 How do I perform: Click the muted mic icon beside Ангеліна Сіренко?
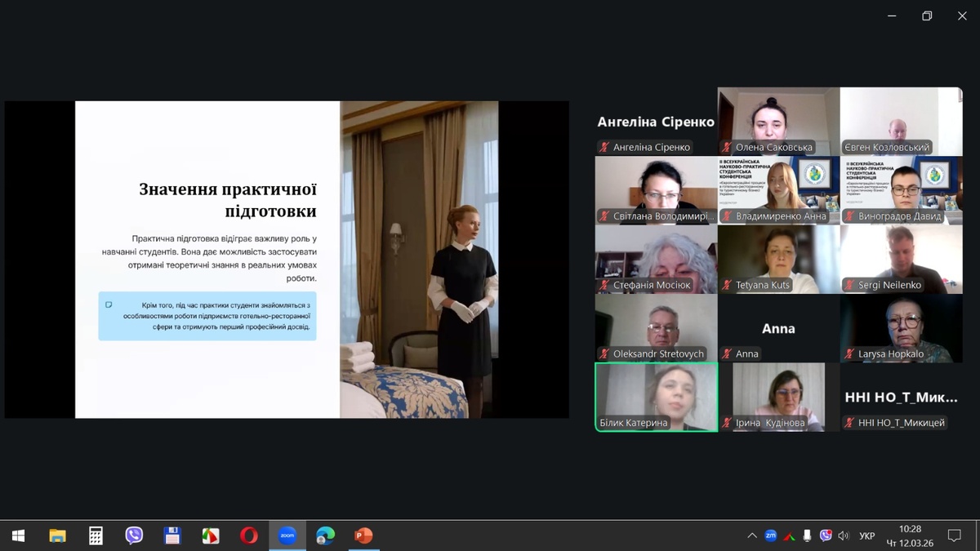[x=604, y=148]
